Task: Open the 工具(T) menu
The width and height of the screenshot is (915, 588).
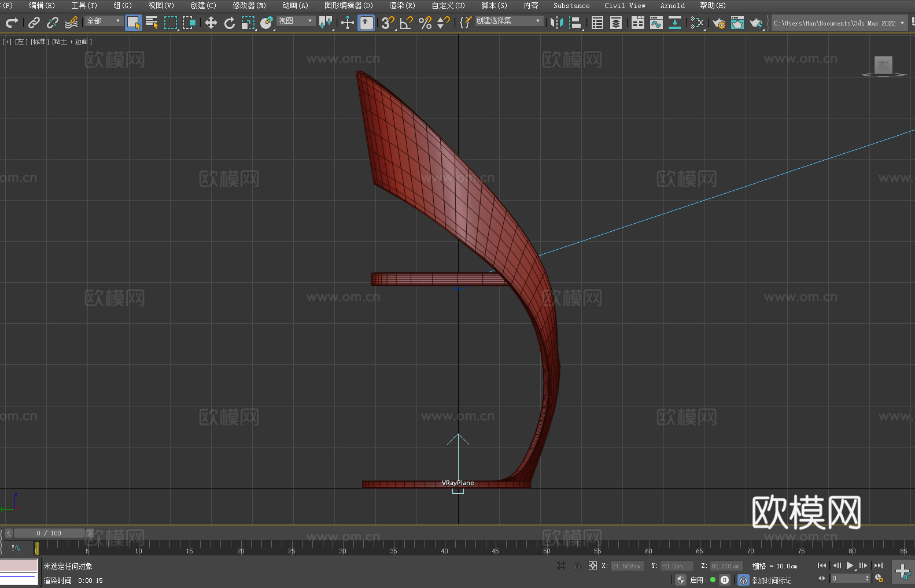Action: click(x=84, y=6)
